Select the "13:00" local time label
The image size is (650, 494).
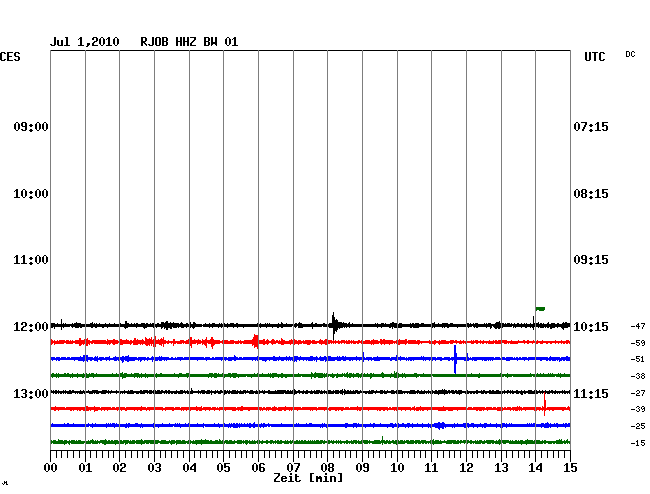pos(31,393)
